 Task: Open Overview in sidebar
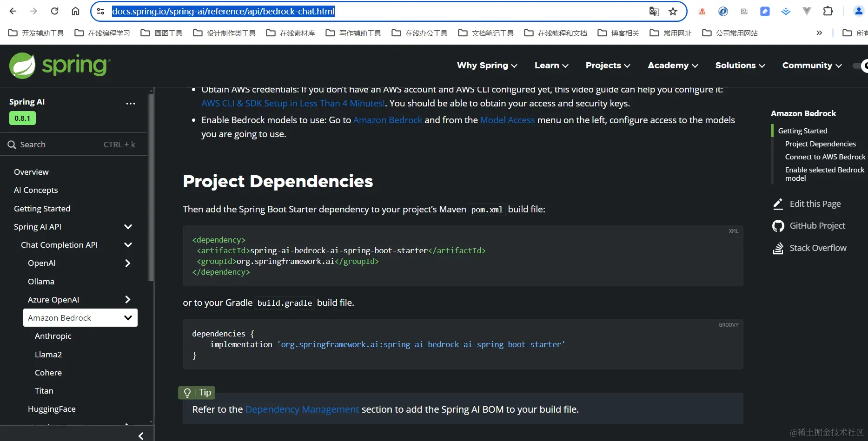point(31,172)
